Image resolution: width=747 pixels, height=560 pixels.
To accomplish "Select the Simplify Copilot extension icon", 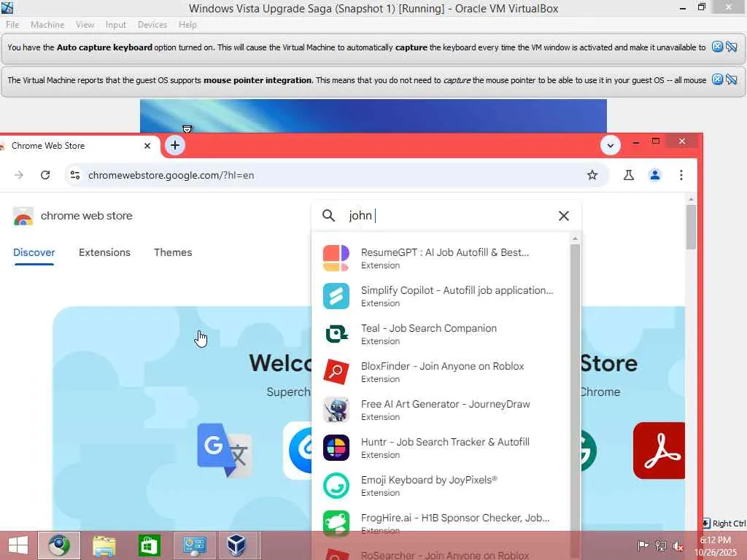I will (336, 296).
